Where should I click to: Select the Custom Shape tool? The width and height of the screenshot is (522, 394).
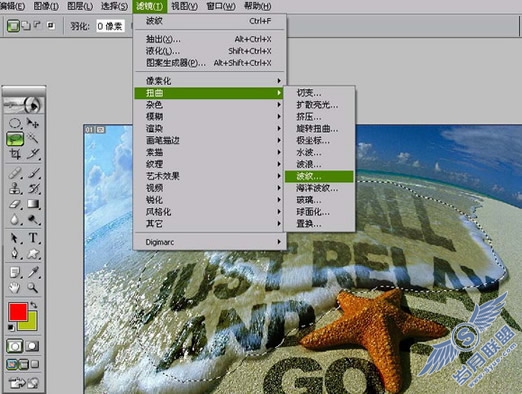coord(33,254)
